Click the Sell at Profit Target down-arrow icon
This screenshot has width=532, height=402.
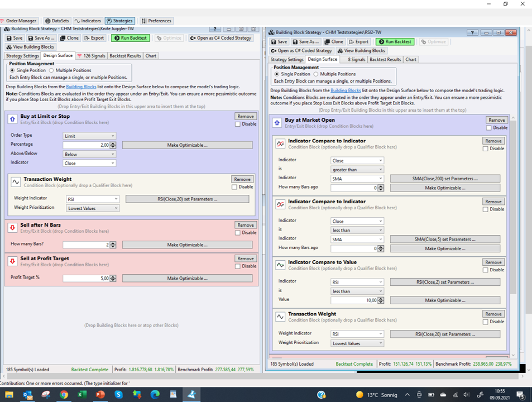click(12, 261)
